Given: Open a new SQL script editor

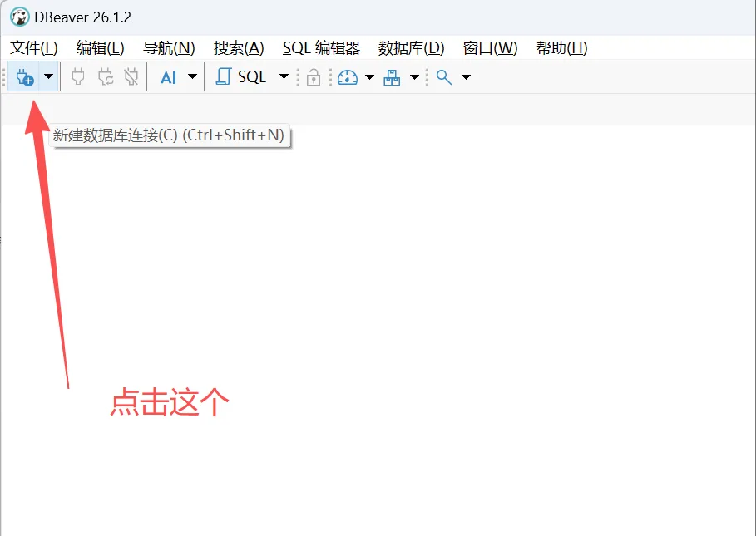Looking at the screenshot, I should pos(240,76).
